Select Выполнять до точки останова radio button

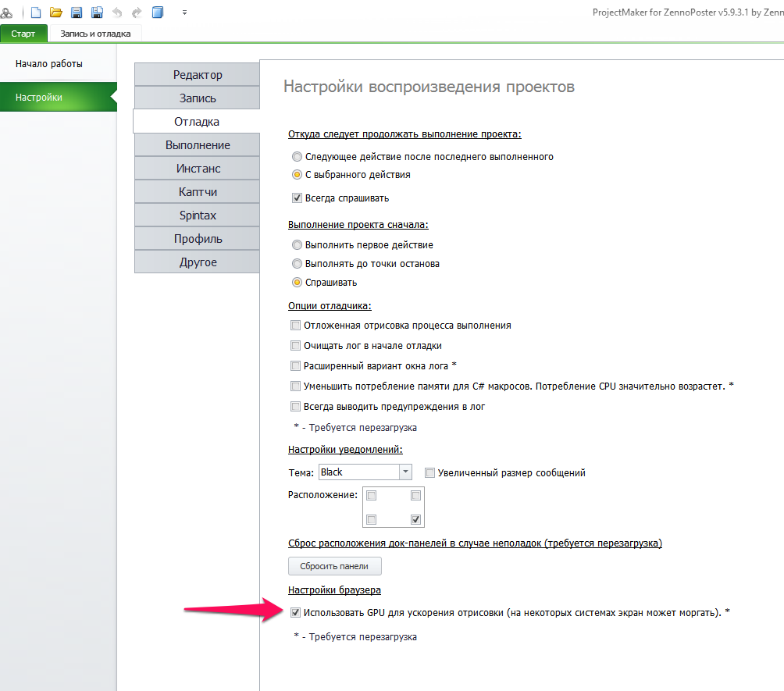click(x=297, y=263)
